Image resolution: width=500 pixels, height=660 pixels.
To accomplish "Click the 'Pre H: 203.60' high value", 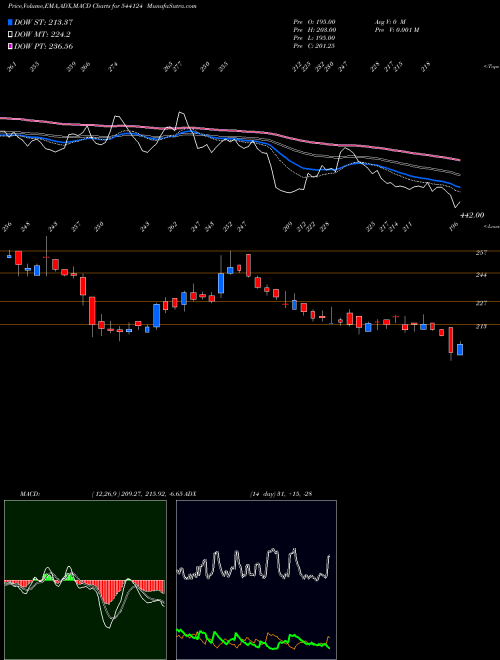I will point(314,30).
